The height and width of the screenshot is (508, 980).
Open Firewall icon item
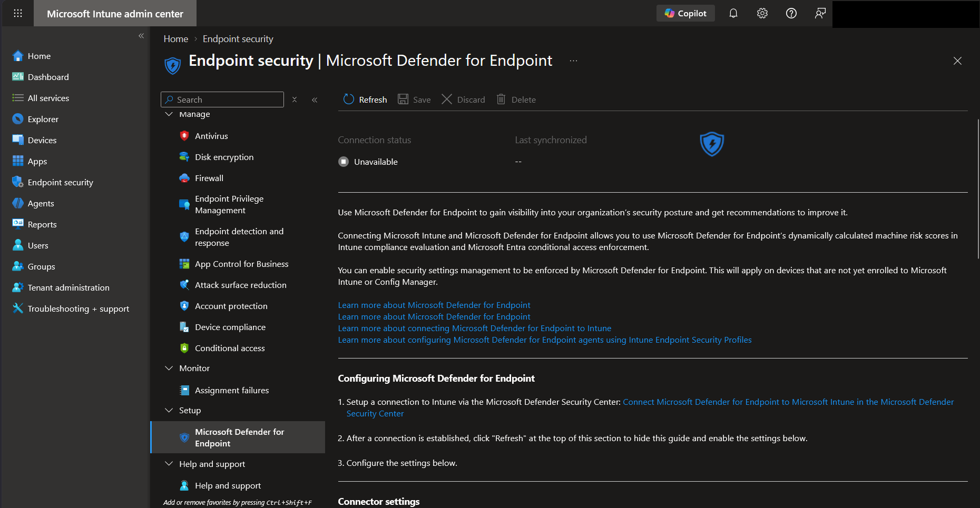point(184,178)
